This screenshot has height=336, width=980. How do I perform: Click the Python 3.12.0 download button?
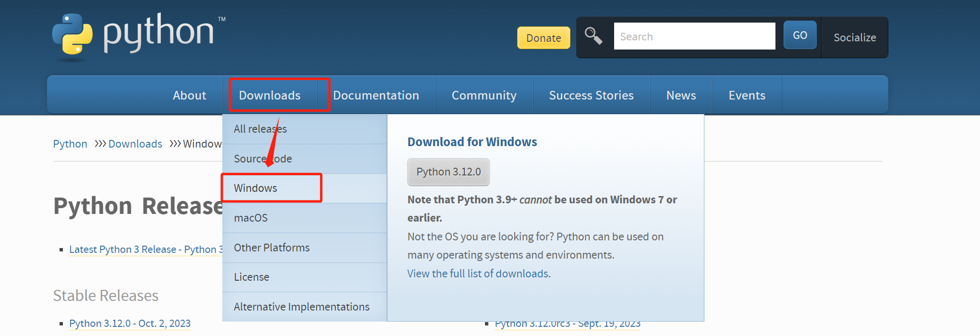448,172
